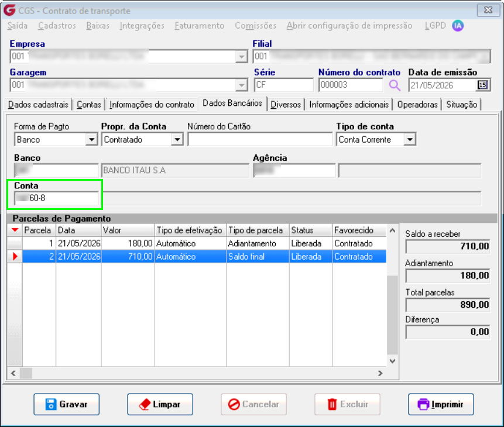
Task: Click the grid's vertical scrollbar down arrow
Action: [392, 361]
